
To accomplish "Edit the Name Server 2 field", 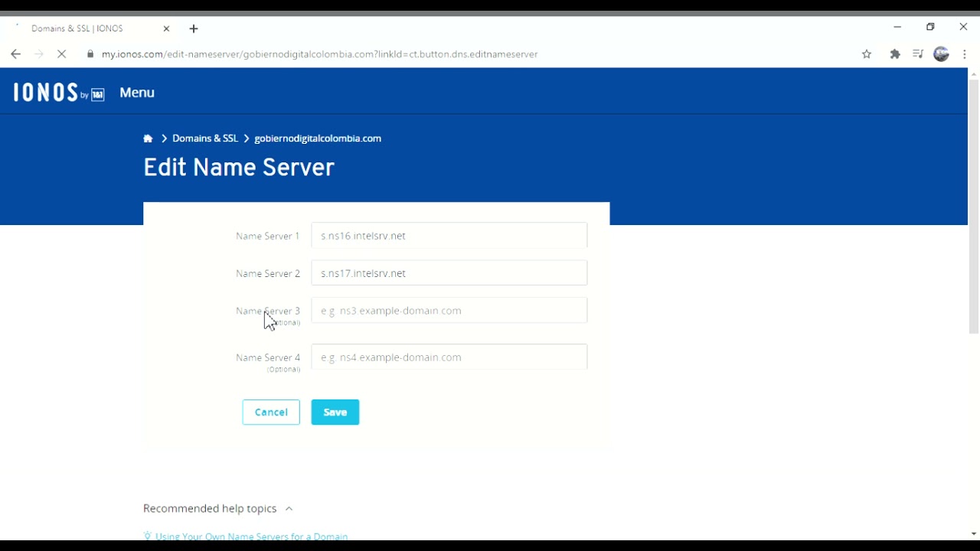I will point(449,273).
